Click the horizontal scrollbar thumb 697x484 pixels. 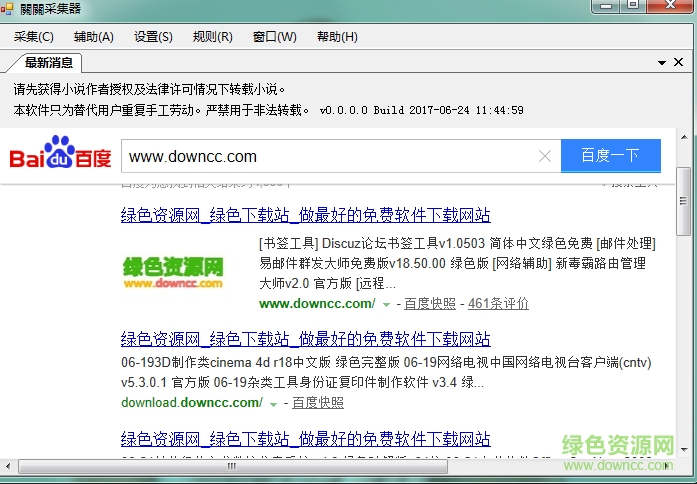233,466
